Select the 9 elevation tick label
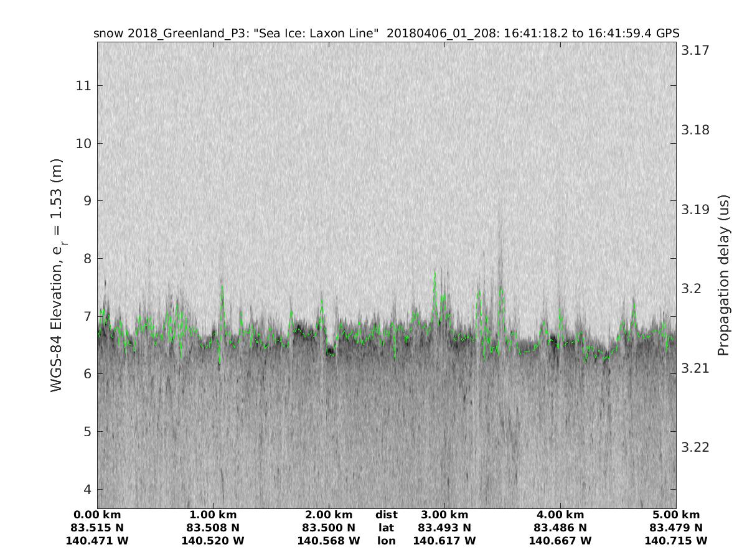Viewport: 747px width, 560px height. (x=87, y=201)
